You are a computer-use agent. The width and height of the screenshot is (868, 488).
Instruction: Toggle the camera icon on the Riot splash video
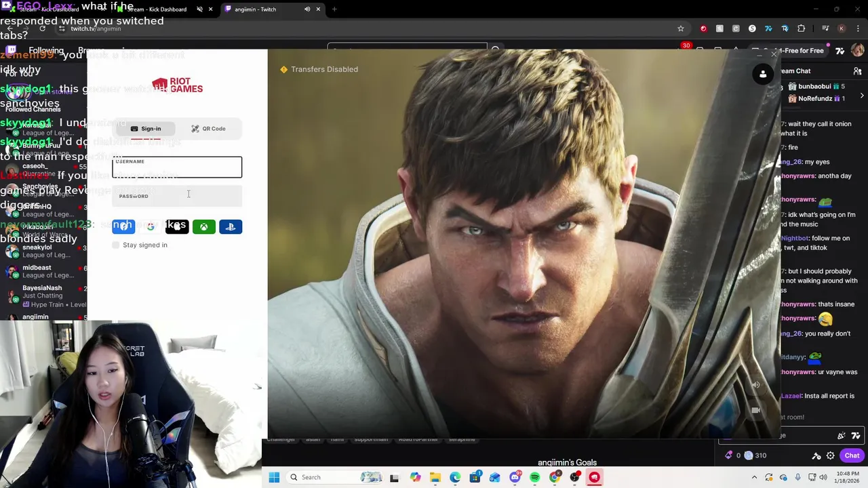tap(755, 410)
